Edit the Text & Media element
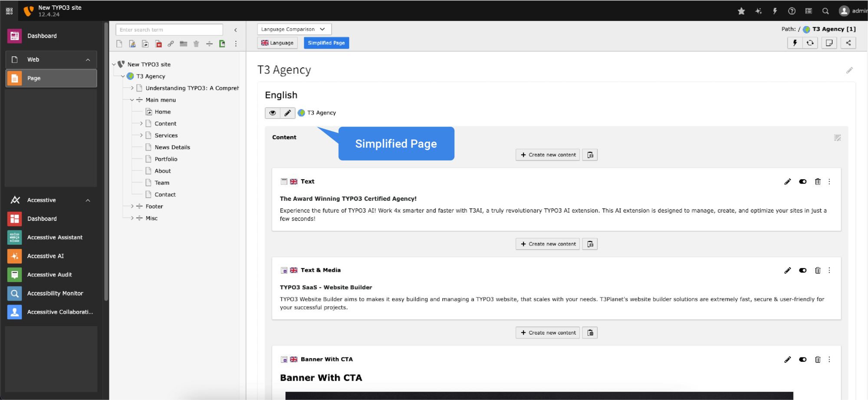 [x=787, y=271]
